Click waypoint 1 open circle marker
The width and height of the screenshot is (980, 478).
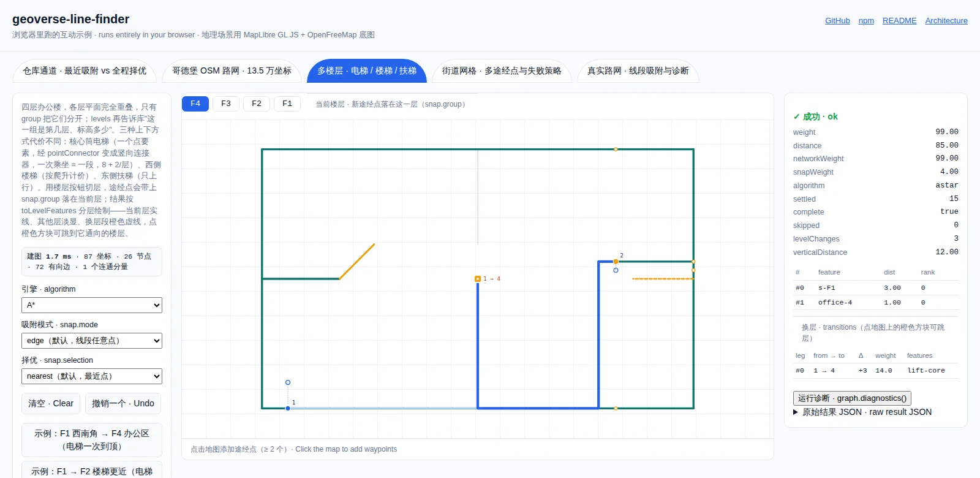click(x=288, y=382)
